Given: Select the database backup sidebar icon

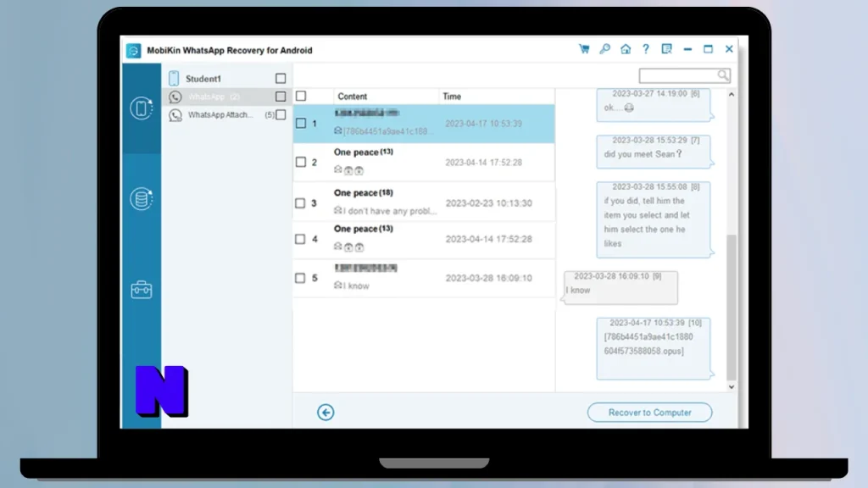Looking at the screenshot, I should [142, 198].
